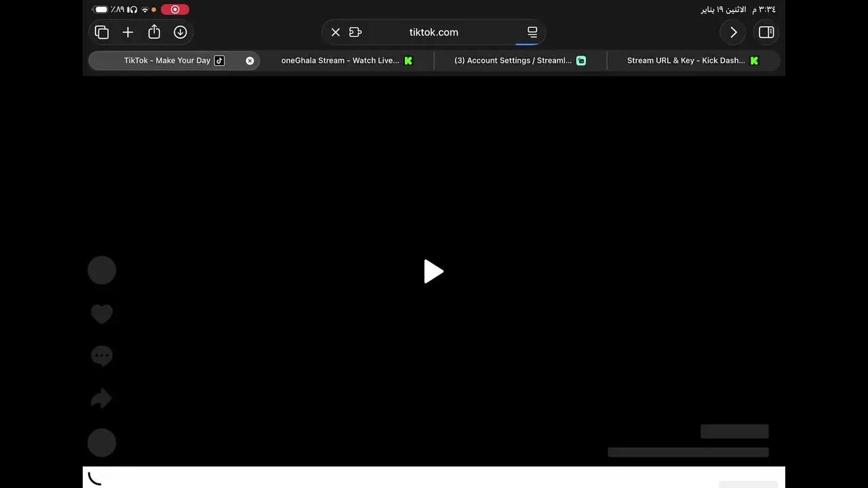Switch to Account Settings / Streamlabs tab
This screenshot has width=868, height=488.
[x=520, y=60]
